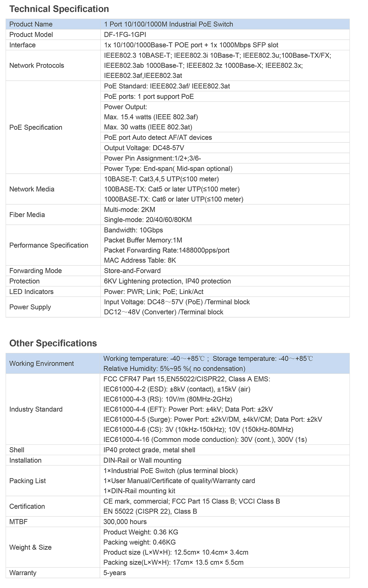
Task: Select the DIN-Rail or Wall mounting text
Action: click(142, 460)
